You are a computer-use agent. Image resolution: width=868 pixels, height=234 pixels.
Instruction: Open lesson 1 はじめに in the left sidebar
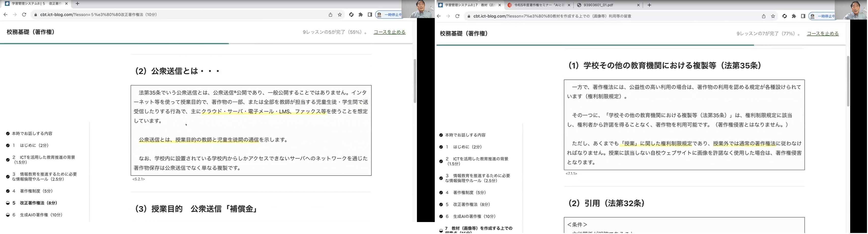click(x=31, y=145)
